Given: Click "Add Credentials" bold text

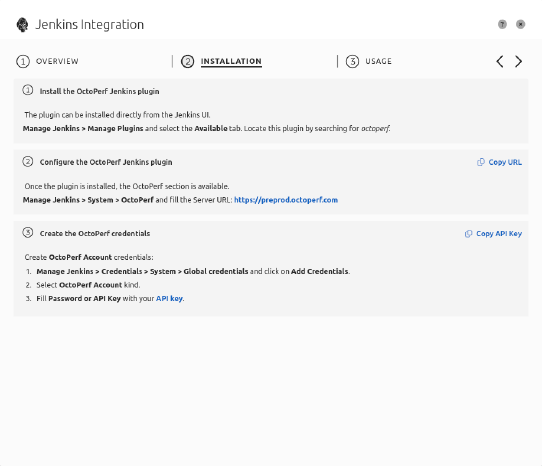Looking at the screenshot, I should click(319, 271).
